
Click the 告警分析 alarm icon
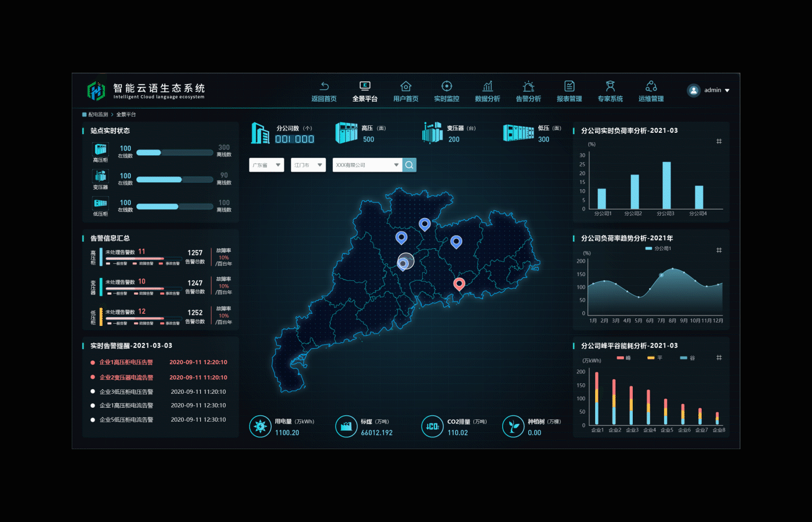tap(528, 86)
